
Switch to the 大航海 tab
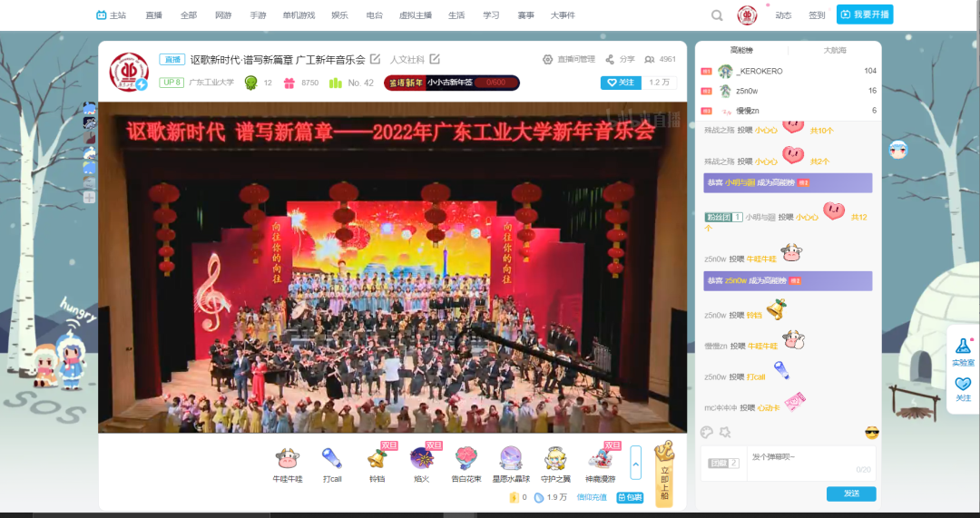point(835,50)
